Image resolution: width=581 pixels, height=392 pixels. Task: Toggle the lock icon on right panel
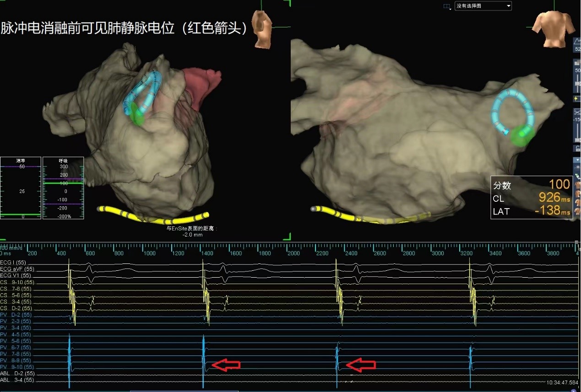577,148
